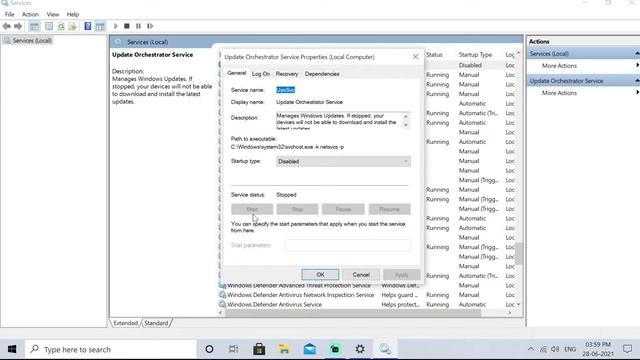The image size is (640, 360).
Task: Click the Pause button in dialog
Action: (343, 209)
